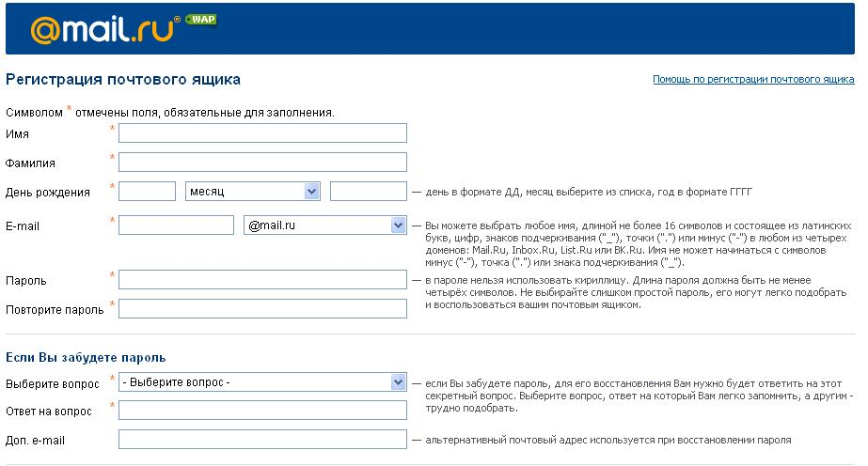Click the @mail.ru logo
This screenshot has width=868, height=466.
pyautogui.click(x=105, y=29)
